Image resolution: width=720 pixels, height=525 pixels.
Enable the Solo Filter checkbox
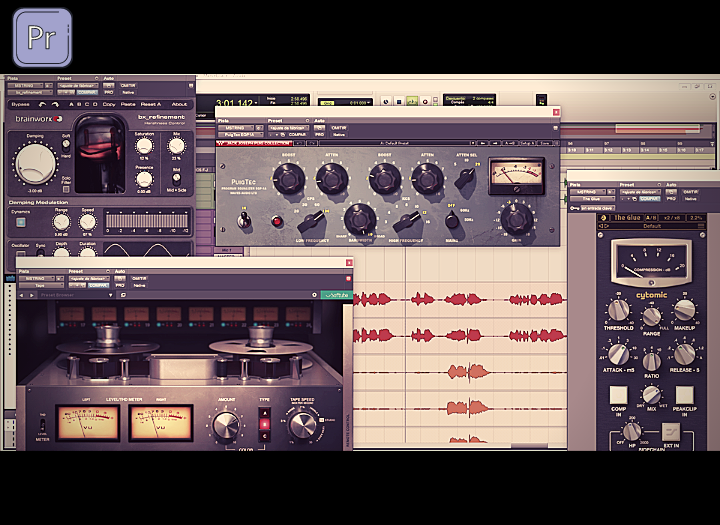[x=66, y=189]
